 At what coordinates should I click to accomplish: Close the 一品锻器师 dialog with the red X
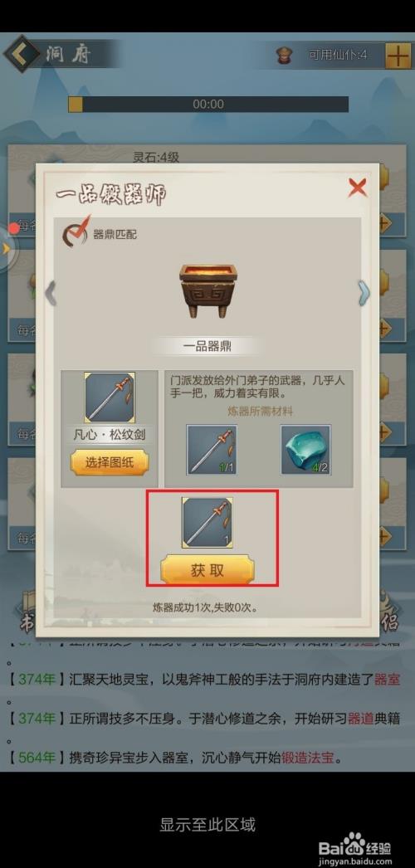358,188
